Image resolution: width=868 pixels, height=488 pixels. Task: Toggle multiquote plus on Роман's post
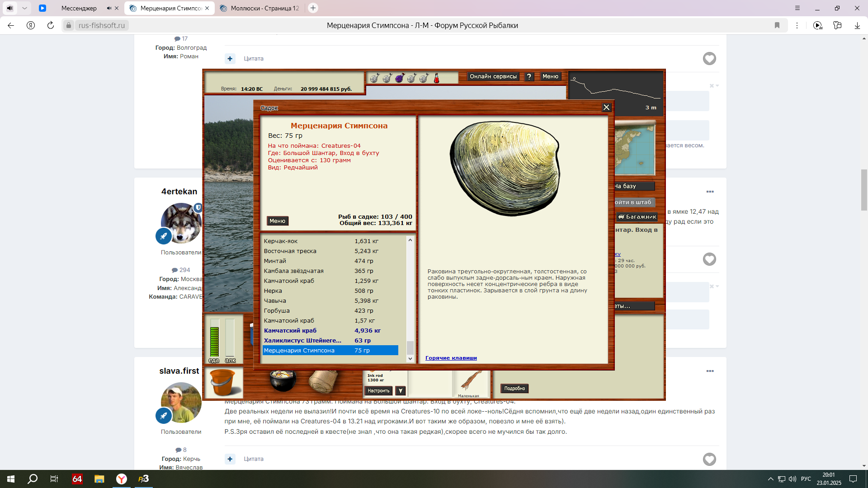click(x=230, y=58)
